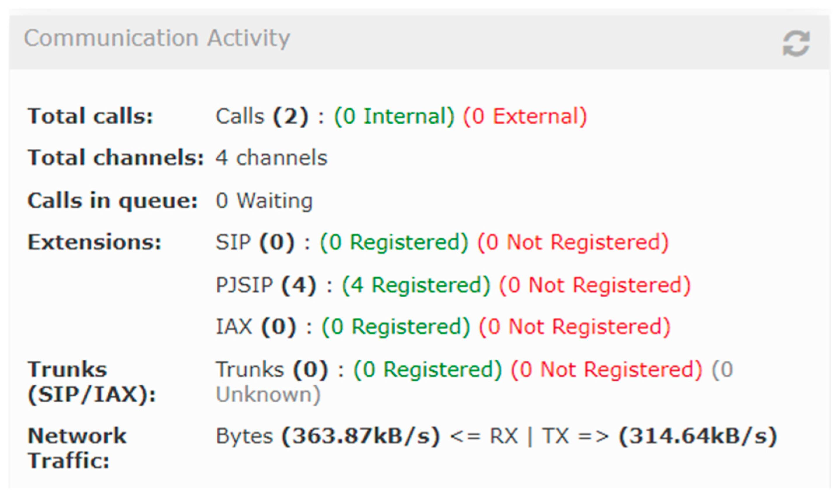This screenshot has width=839, height=504.
Task: Click the SIP (0) extensions count
Action: click(x=255, y=242)
